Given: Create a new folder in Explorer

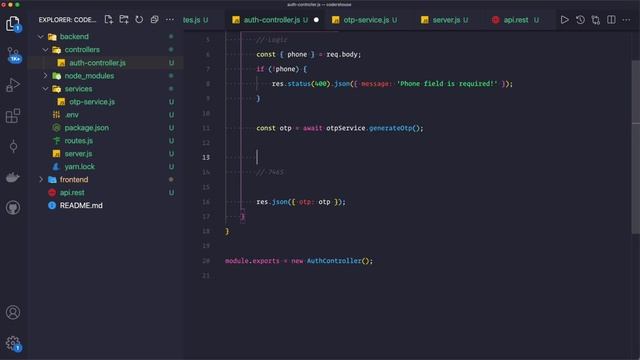Looking at the screenshot, I should click(x=124, y=20).
